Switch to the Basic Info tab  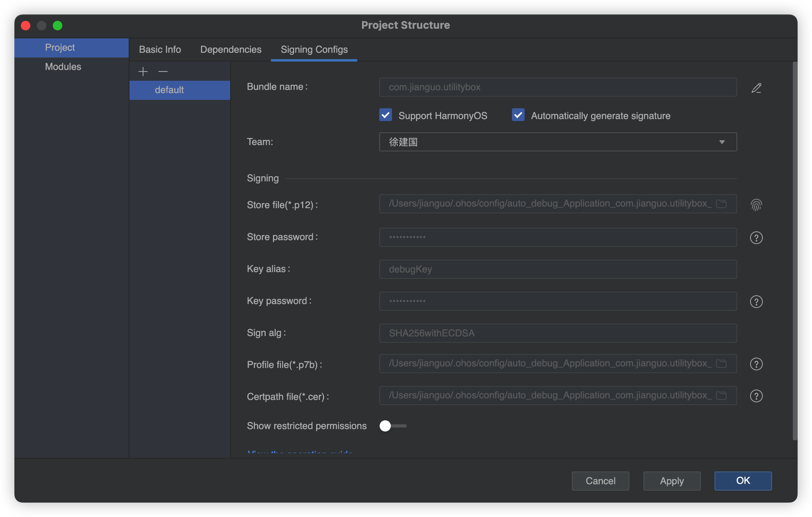coord(160,49)
